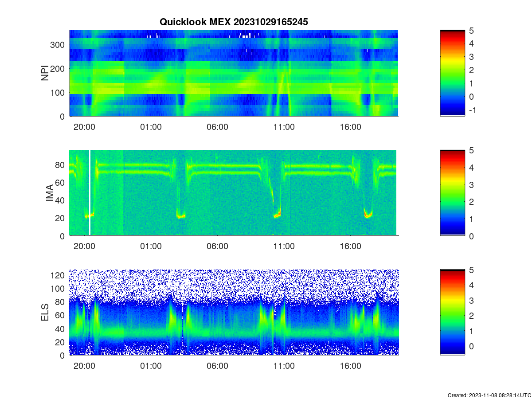Click the "16:00" tick under the ELS panel
This screenshot has width=532, height=399.
pyautogui.click(x=350, y=366)
